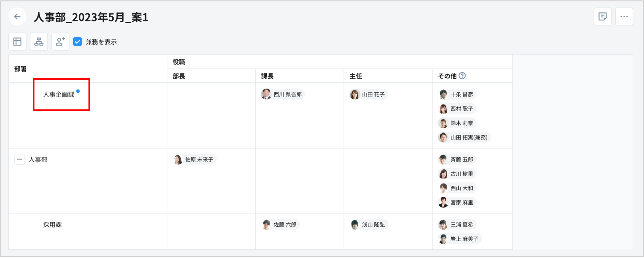This screenshot has width=644, height=258.
Task: Click the back arrow to return
Action: (17, 16)
